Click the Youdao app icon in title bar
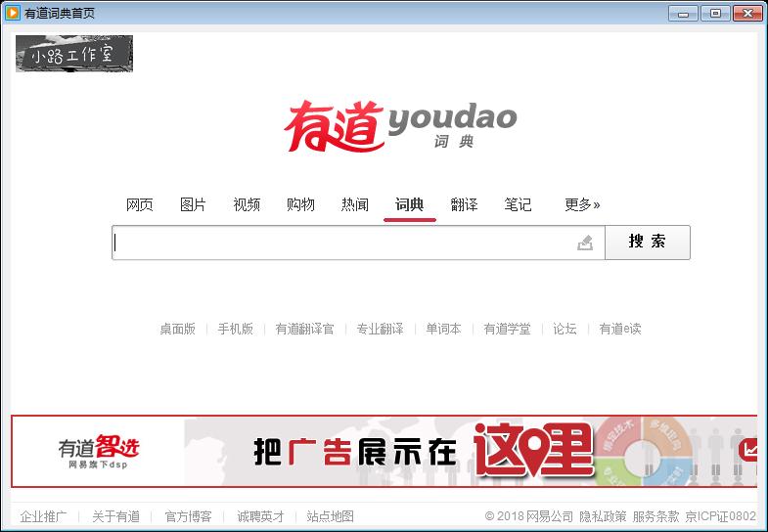The width and height of the screenshot is (768, 532). pos(12,13)
